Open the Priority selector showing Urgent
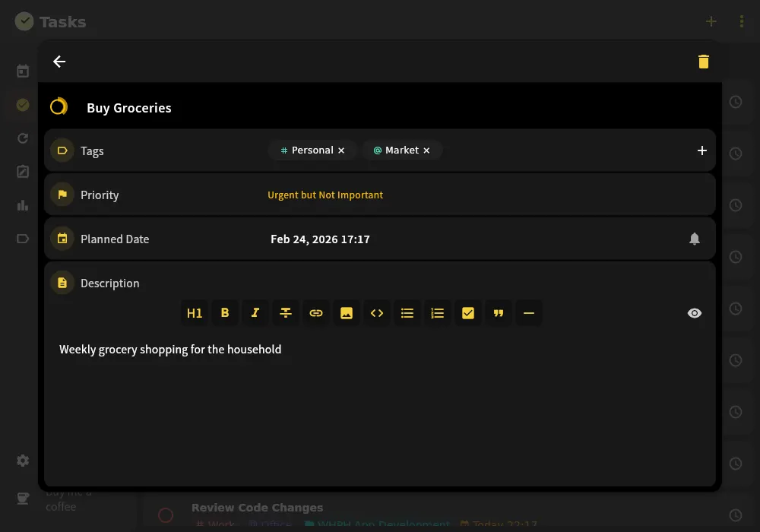Screen dimensions: 760x532 point(325,195)
